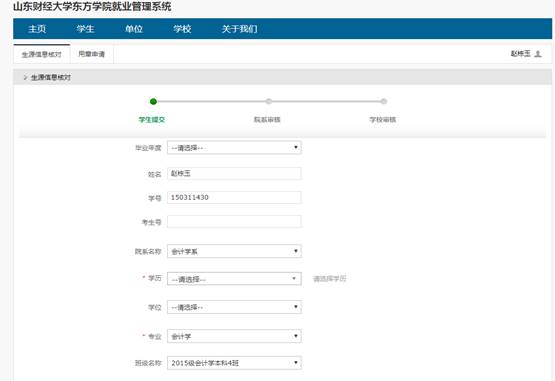The width and height of the screenshot is (555, 381).
Task: Select the 生源信息核对 tab
Action: coord(42,54)
